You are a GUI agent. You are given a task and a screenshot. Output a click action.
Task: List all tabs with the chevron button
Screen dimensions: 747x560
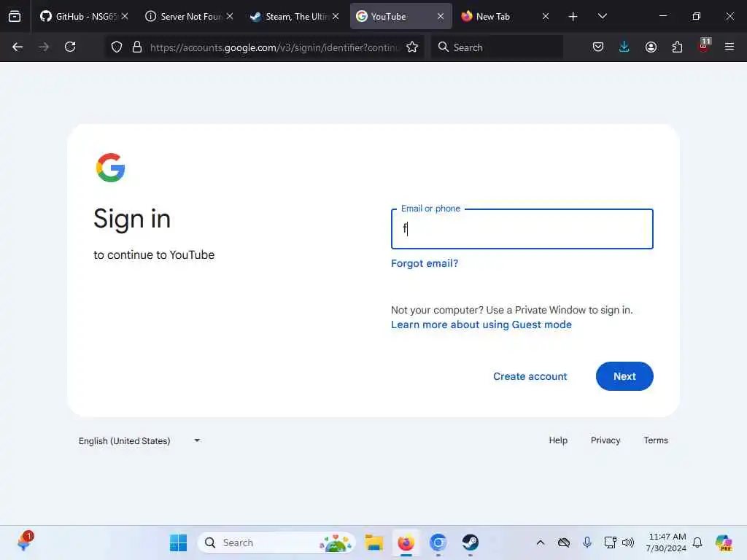602,16
